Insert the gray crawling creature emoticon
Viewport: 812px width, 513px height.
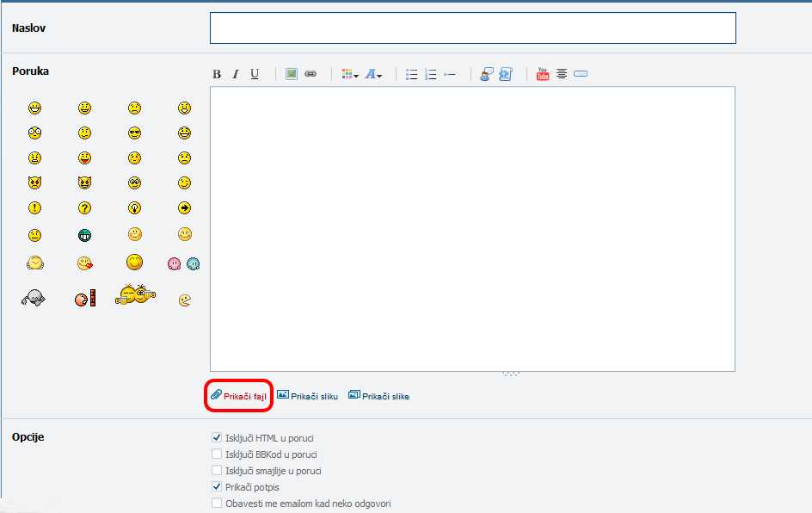(x=34, y=298)
